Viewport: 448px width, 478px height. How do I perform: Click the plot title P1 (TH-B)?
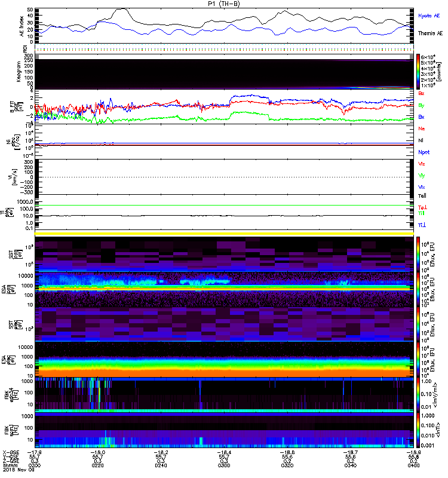coord(223,4)
